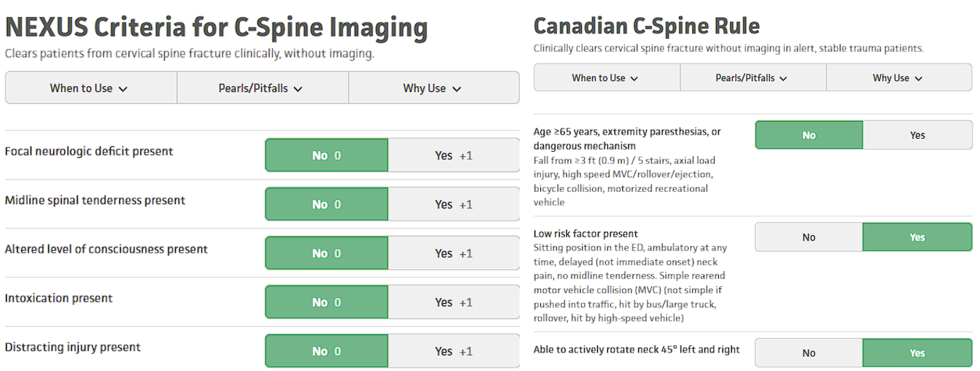This screenshot has height=371, width=980.
Task: Select Yes for focal neurologic deficit
Action: coord(453,156)
